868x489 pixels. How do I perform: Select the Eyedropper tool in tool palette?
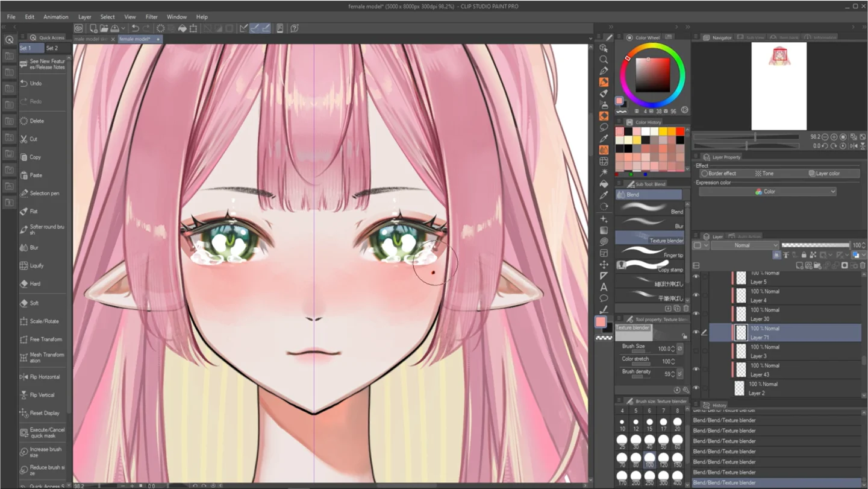(x=604, y=139)
